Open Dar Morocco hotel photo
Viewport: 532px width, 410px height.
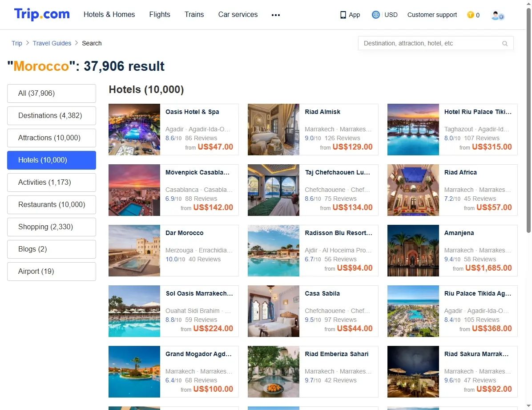(134, 250)
